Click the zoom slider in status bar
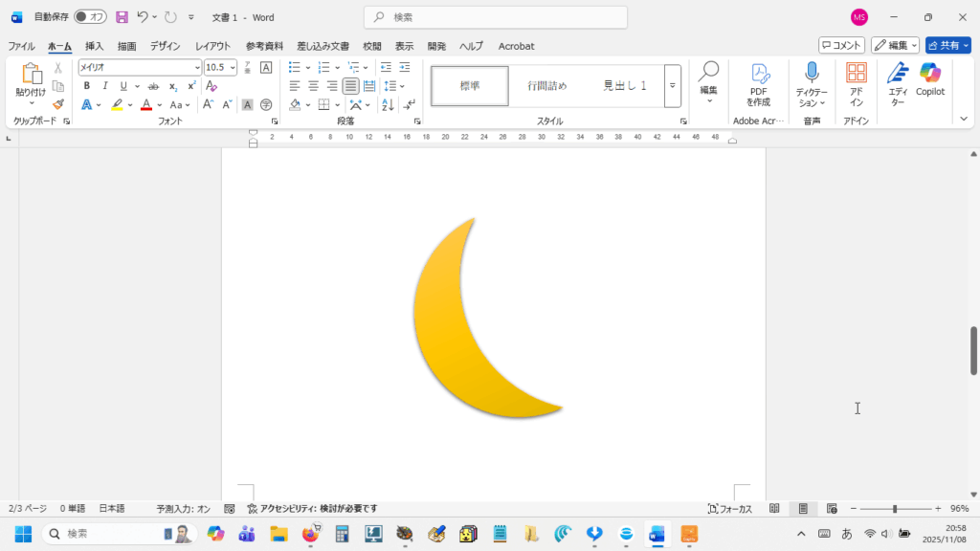 coord(895,509)
